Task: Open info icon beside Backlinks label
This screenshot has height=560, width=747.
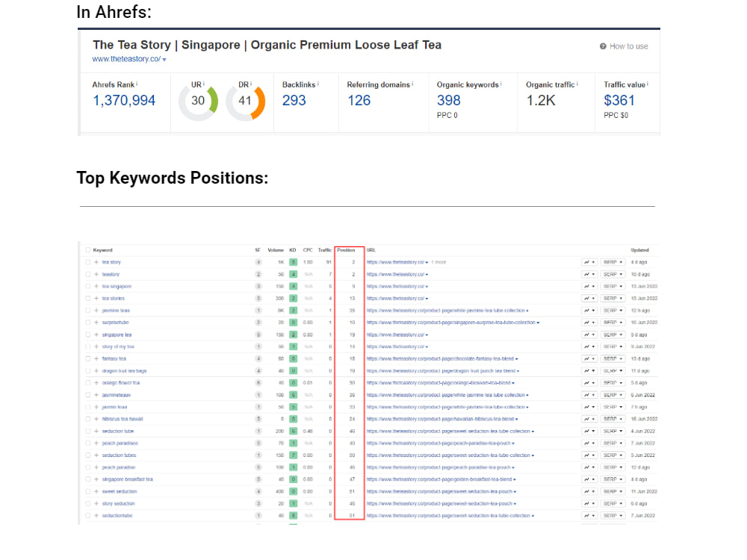Action: point(317,84)
